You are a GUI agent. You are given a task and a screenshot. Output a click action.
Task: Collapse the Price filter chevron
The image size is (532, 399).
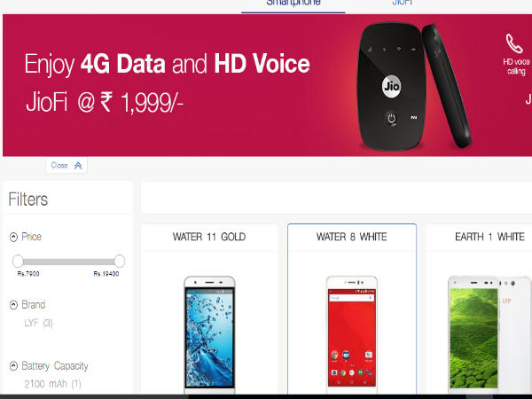coord(13,237)
